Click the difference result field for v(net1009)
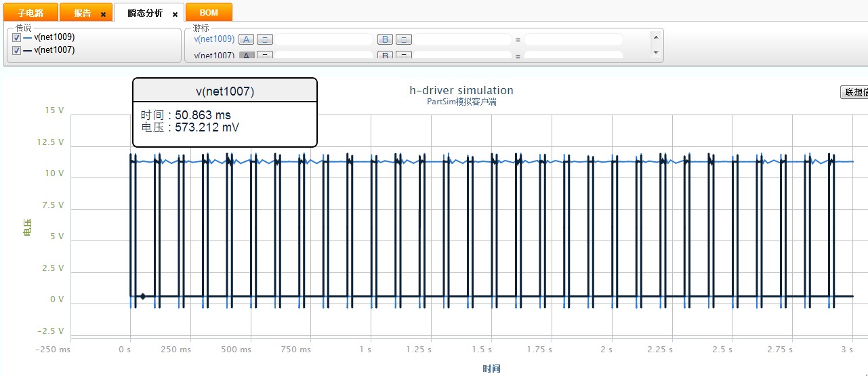The width and height of the screenshot is (868, 376). (573, 39)
